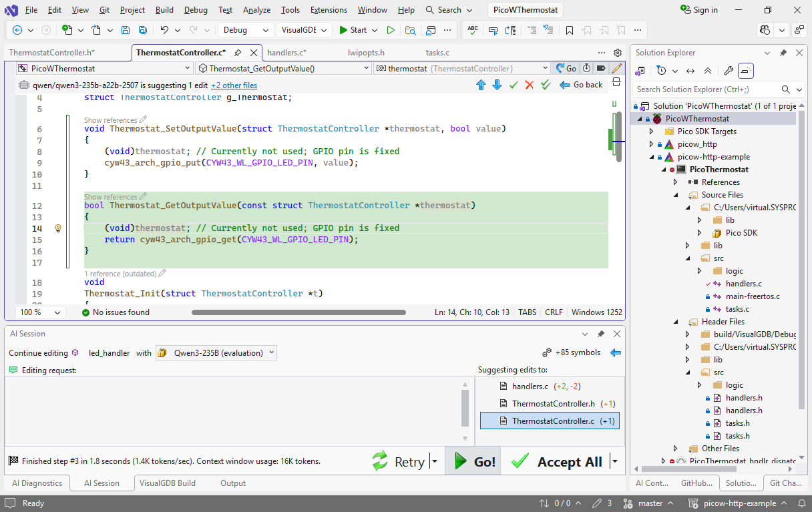Click the lightbulb quick action on line 14
The image size is (812, 512).
click(58, 228)
